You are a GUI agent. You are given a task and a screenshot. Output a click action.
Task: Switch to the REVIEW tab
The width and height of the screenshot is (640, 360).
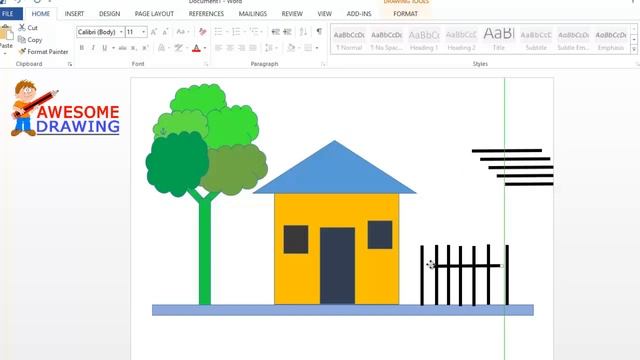(292, 13)
